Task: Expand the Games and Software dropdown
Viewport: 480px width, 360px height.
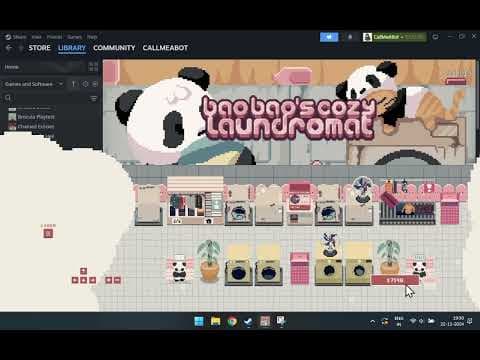Action: [x=33, y=84]
